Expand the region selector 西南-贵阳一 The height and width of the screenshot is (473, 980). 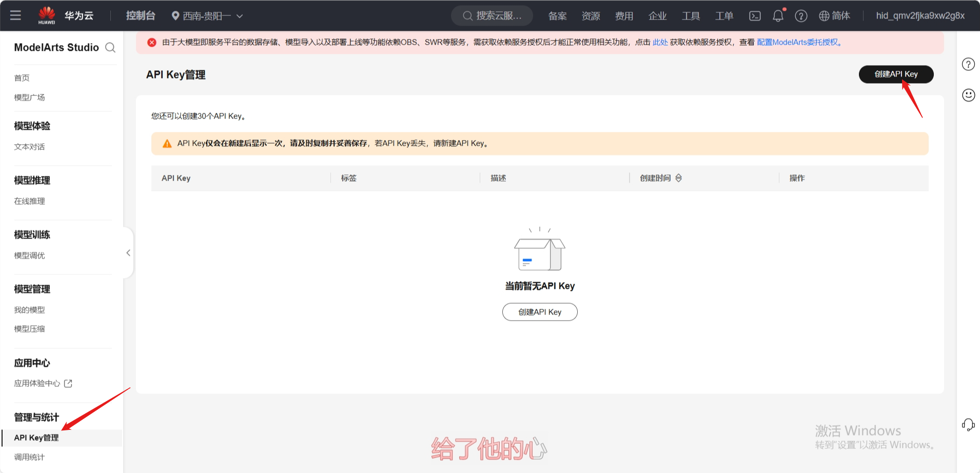(207, 16)
